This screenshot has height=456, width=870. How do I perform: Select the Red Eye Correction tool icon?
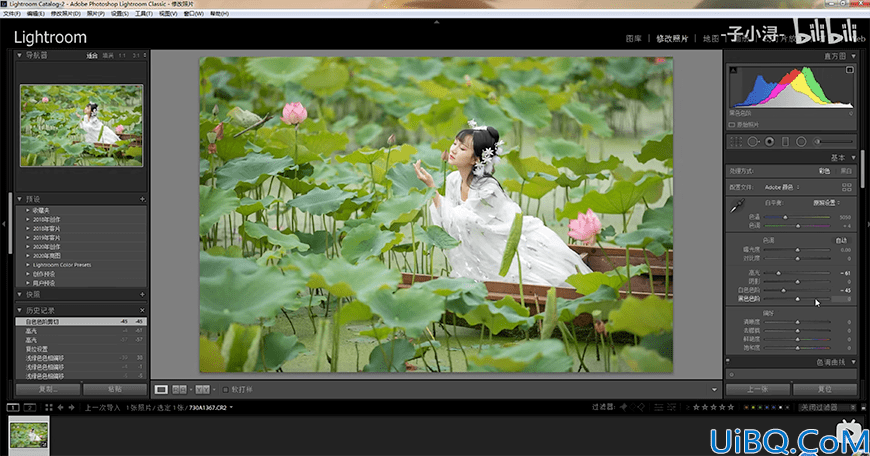pyautogui.click(x=770, y=142)
